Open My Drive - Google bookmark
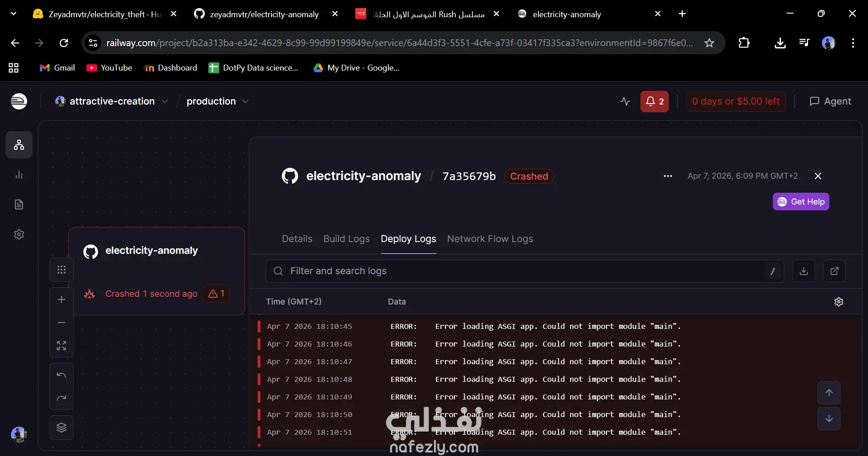 tap(357, 68)
